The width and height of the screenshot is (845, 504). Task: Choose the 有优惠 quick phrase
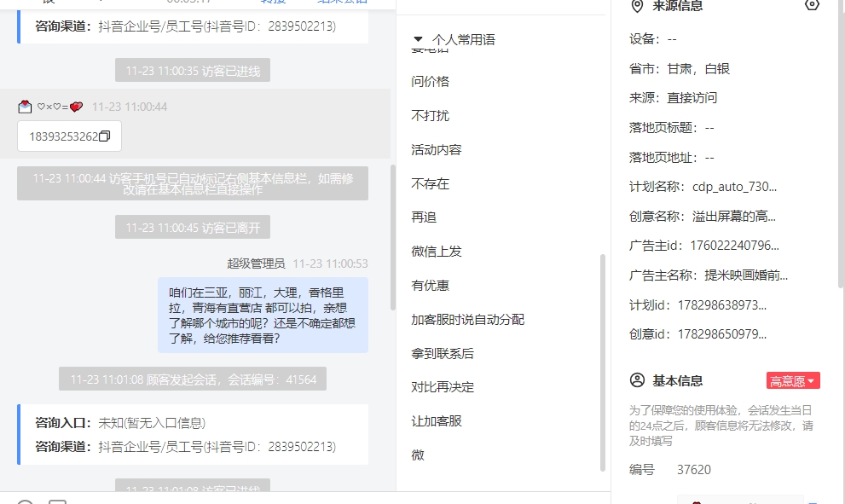tap(430, 285)
